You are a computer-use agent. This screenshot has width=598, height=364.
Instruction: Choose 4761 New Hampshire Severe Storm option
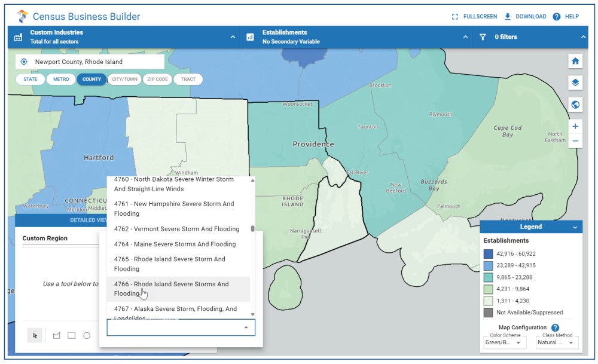coord(178,209)
